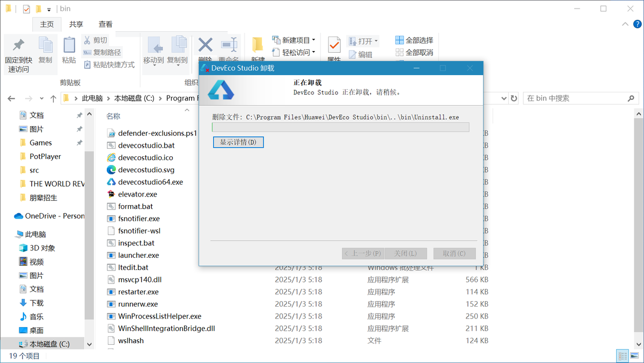Screen dimensions: 644x363
Task: Click the Copy icon in ribbon
Action: pos(45,45)
